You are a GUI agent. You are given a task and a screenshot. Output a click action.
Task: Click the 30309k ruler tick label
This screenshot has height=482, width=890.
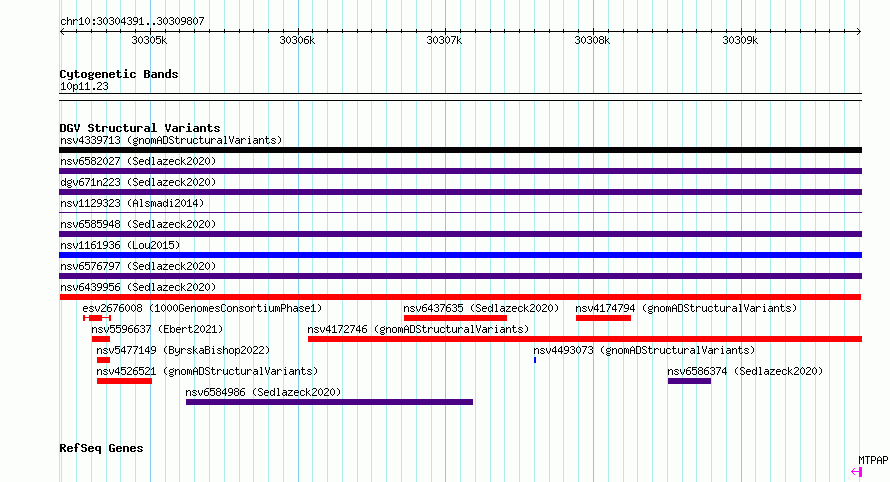click(x=740, y=40)
